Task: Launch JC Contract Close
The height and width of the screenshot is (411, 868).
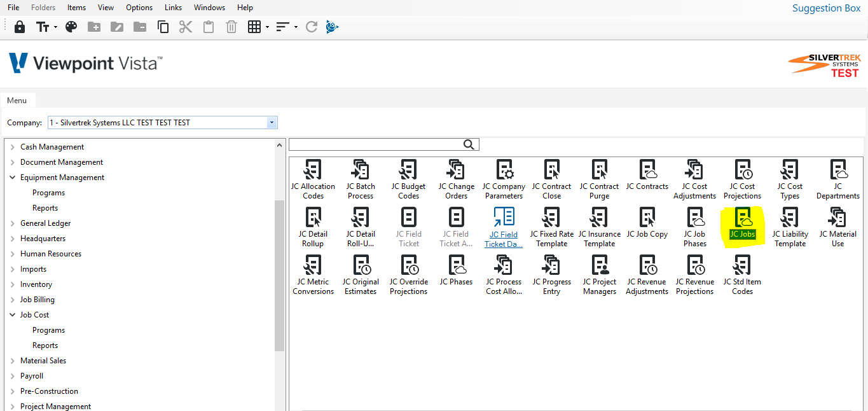Action: click(x=551, y=179)
